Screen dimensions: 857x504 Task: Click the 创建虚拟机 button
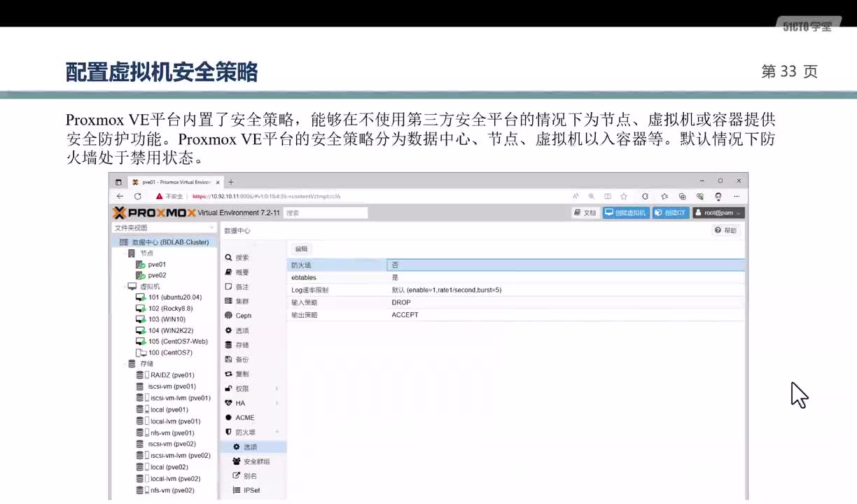point(626,213)
